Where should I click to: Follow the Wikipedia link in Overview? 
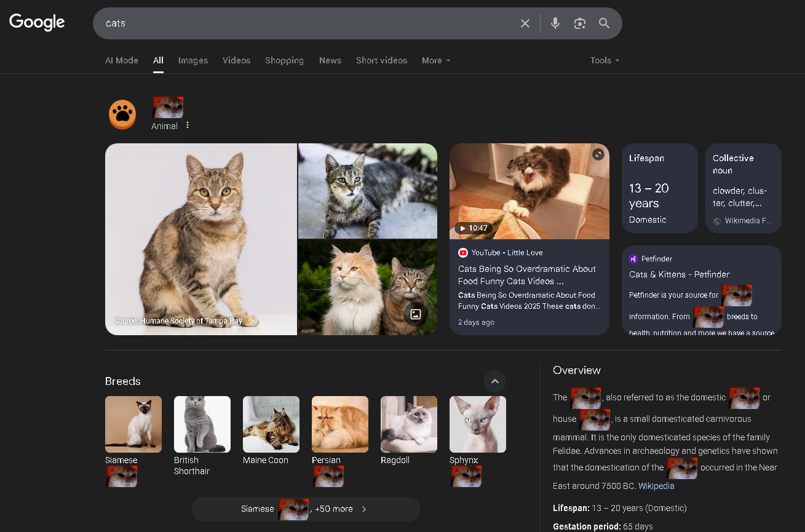pos(656,486)
